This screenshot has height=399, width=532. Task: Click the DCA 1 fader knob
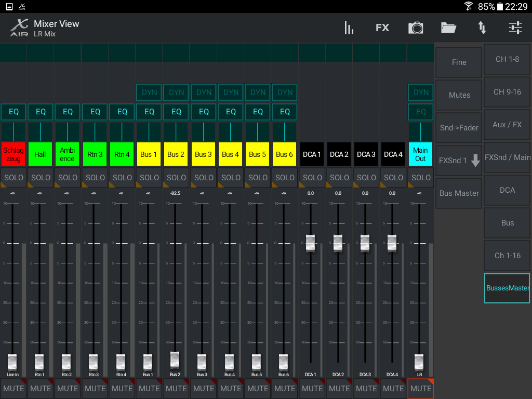[311, 243]
